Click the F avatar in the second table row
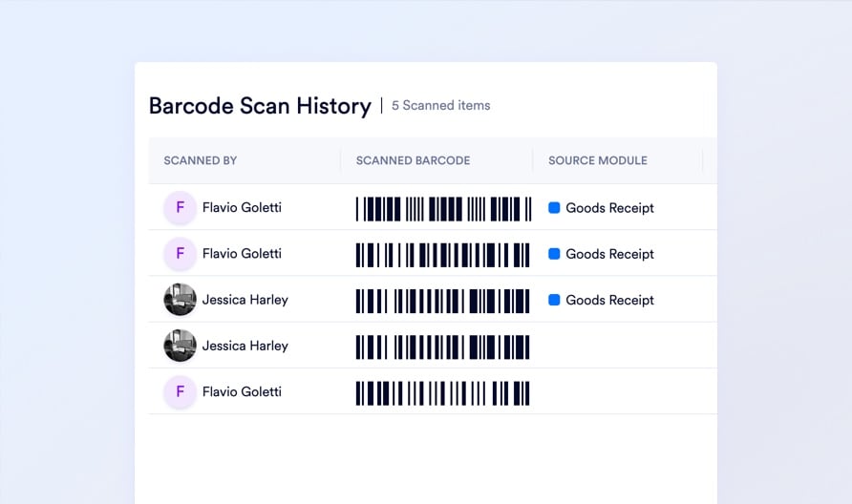This screenshot has height=504, width=852. [180, 253]
